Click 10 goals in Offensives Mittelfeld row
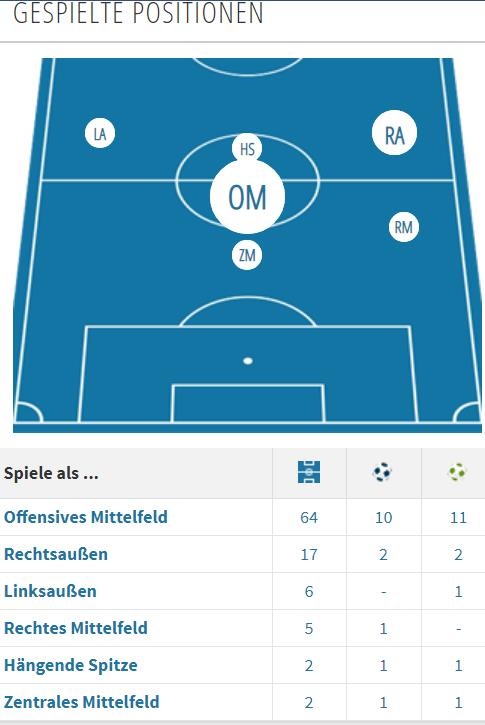Viewport: 485px width, 725px height. [383, 517]
